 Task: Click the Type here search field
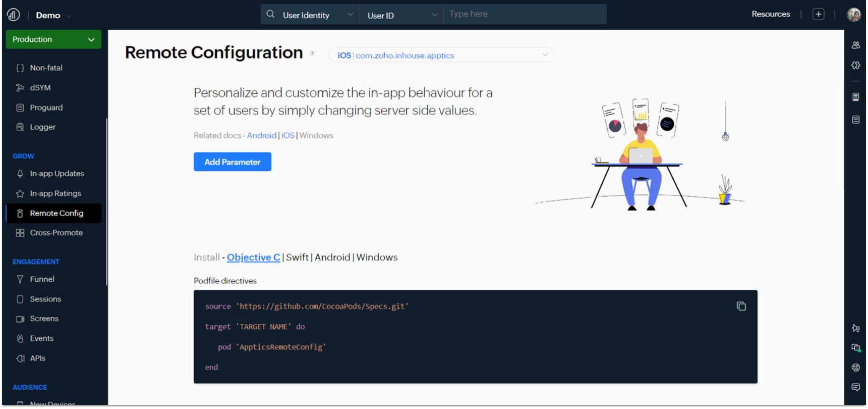click(x=525, y=14)
